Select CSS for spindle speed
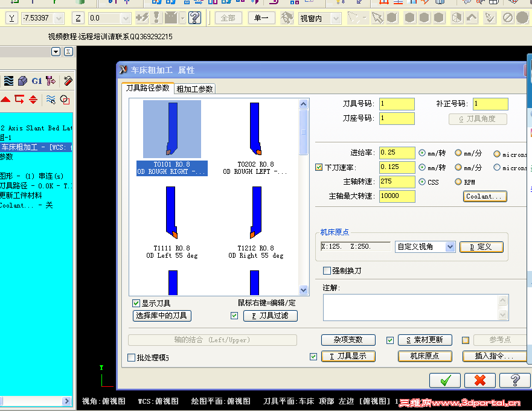 [422, 182]
